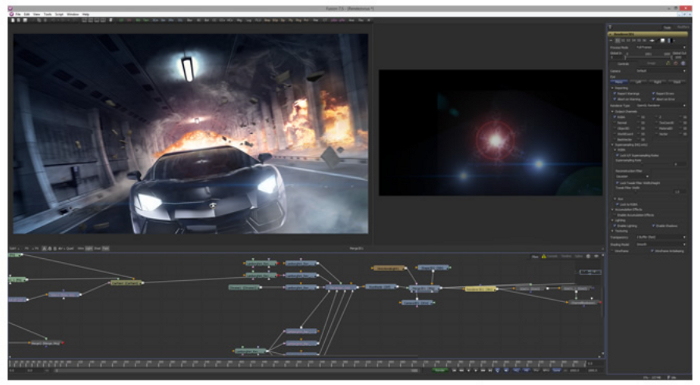
Task: Select the orange node at flow top
Action: 388,268
